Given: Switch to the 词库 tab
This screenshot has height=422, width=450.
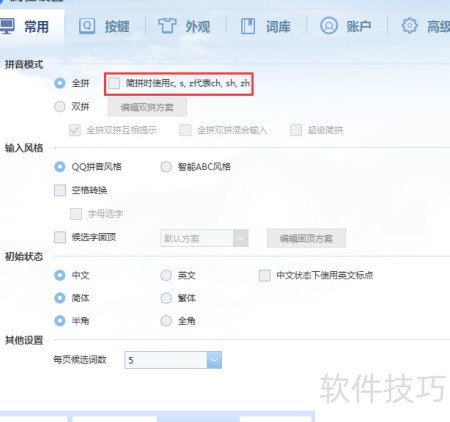Looking at the screenshot, I should coord(278,27).
